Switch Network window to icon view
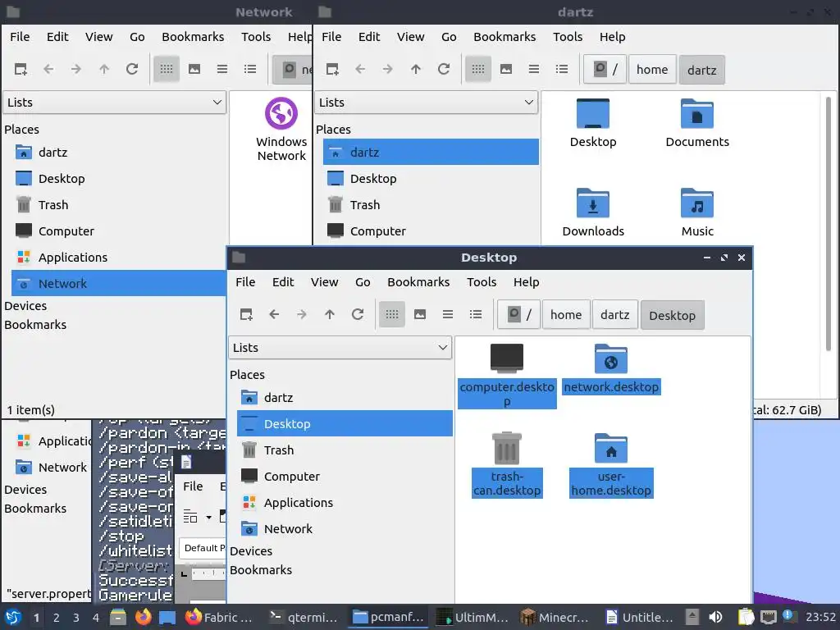Viewport: 840px width, 630px height. point(166,69)
